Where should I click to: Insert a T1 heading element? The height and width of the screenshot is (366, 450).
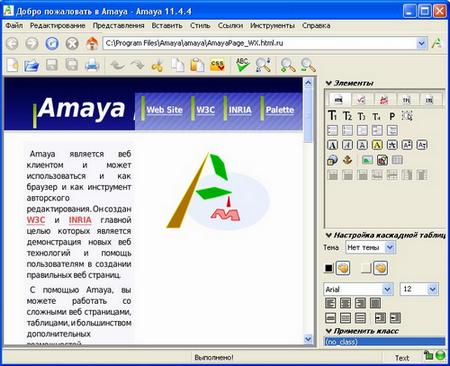point(332,116)
